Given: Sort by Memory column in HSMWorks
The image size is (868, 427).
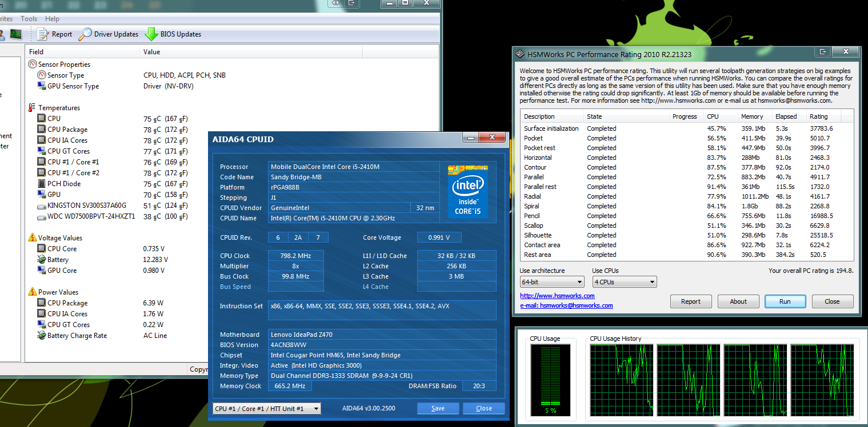Looking at the screenshot, I should pyautogui.click(x=755, y=116).
